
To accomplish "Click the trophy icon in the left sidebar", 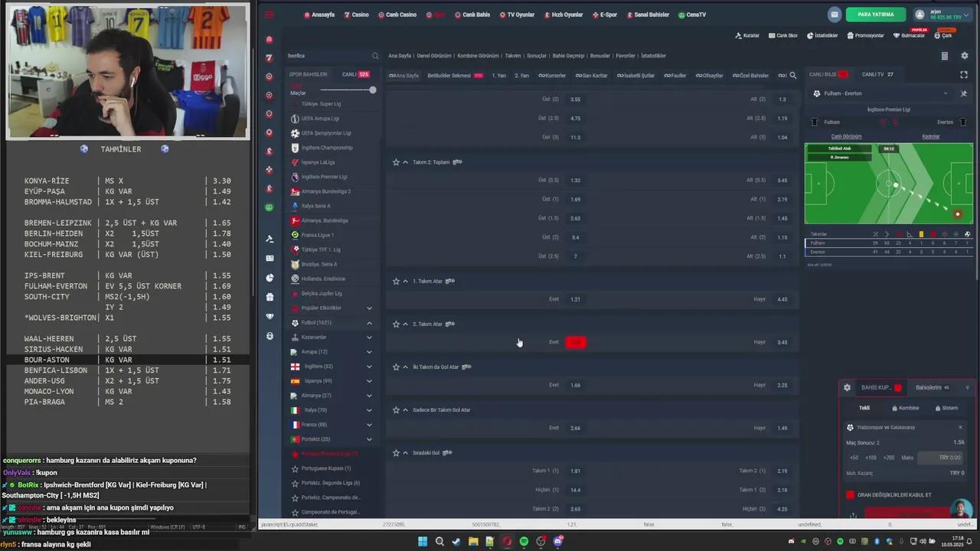I will 269,316.
